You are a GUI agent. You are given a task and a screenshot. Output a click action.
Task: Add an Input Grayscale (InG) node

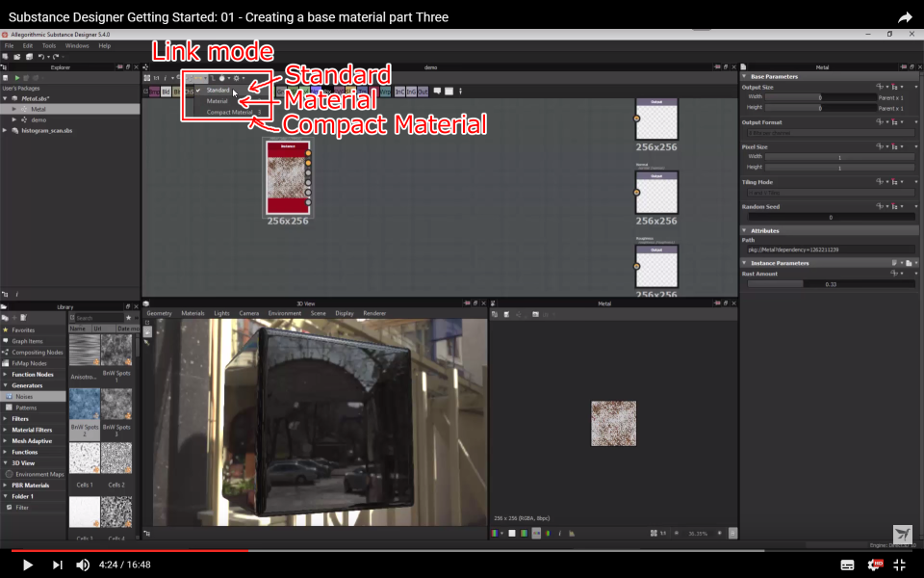pos(411,92)
